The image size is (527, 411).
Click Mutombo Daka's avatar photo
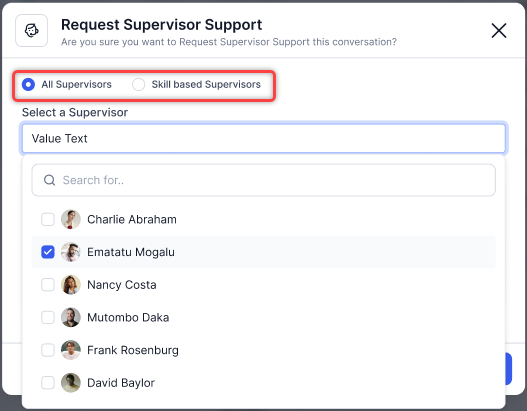pyautogui.click(x=71, y=317)
